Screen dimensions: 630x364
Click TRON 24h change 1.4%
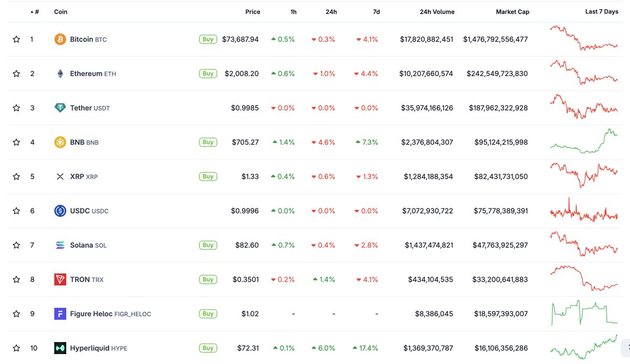pyautogui.click(x=323, y=280)
